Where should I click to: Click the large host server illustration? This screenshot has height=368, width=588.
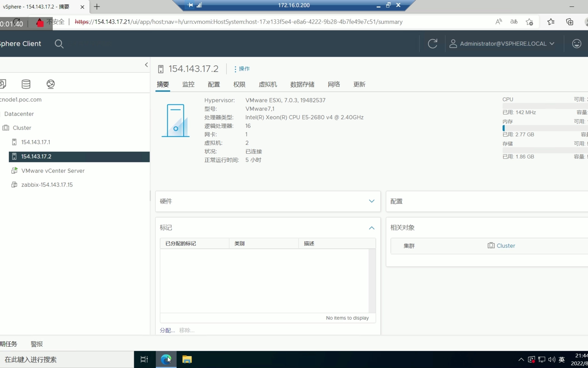(175, 120)
